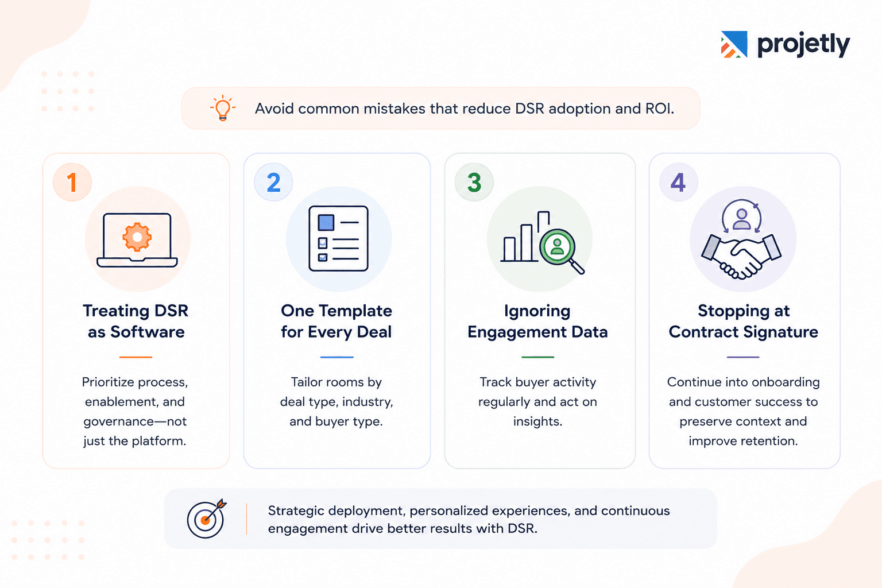Screen dimensions: 882x588
Task: Click the 'Strategic deployment, personalized experiences' summary text
Action: (469, 519)
